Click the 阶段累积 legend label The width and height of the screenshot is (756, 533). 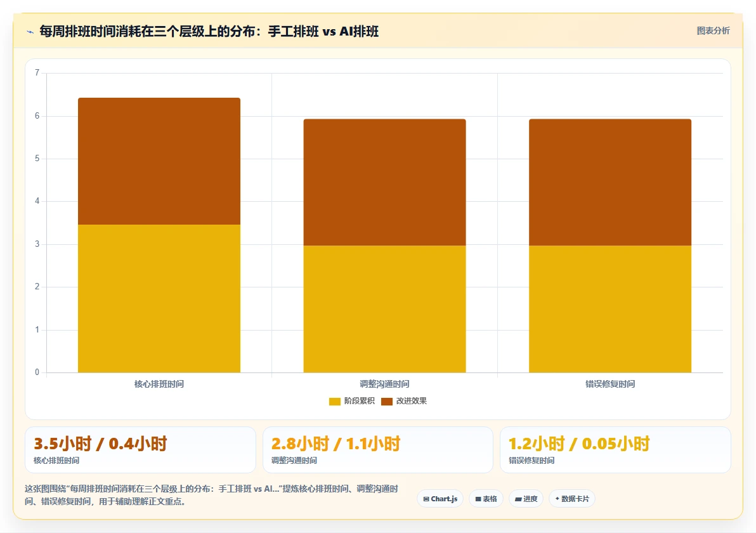pyautogui.click(x=359, y=401)
